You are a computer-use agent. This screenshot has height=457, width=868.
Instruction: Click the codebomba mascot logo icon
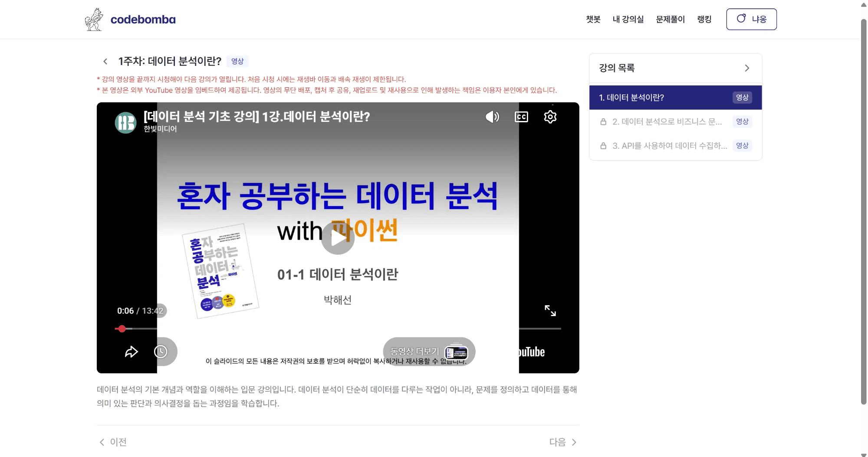tap(94, 20)
